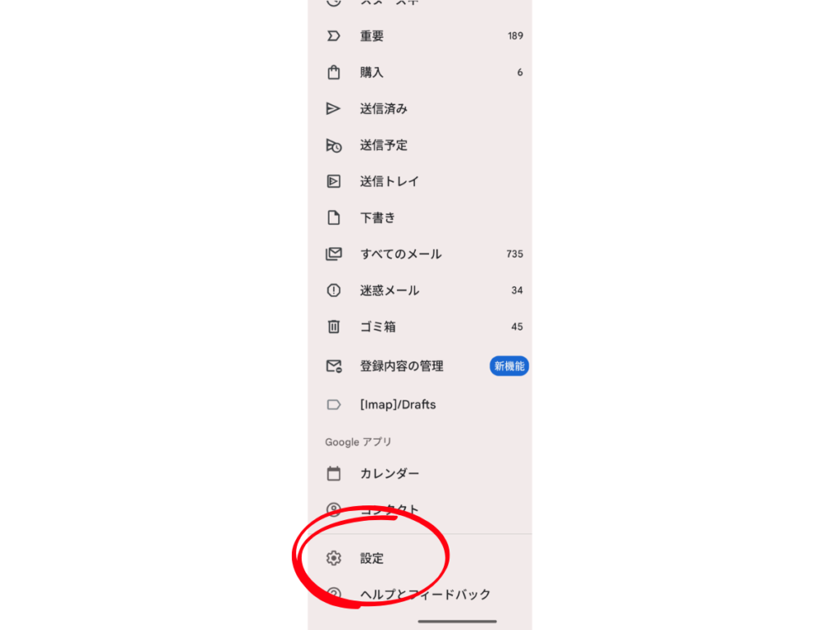840x630 pixels.
Task: Select the 迷惑メール warning icon
Action: 333,290
